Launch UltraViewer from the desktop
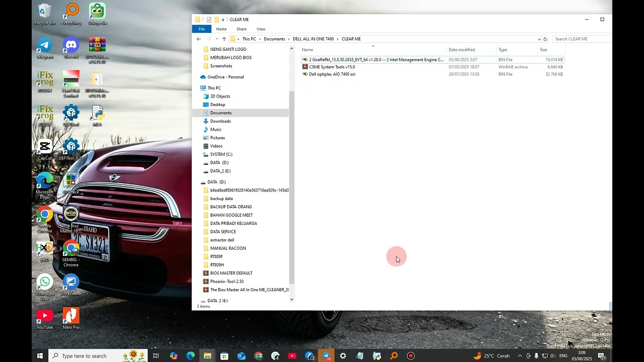The height and width of the screenshot is (362, 644). 71,285
